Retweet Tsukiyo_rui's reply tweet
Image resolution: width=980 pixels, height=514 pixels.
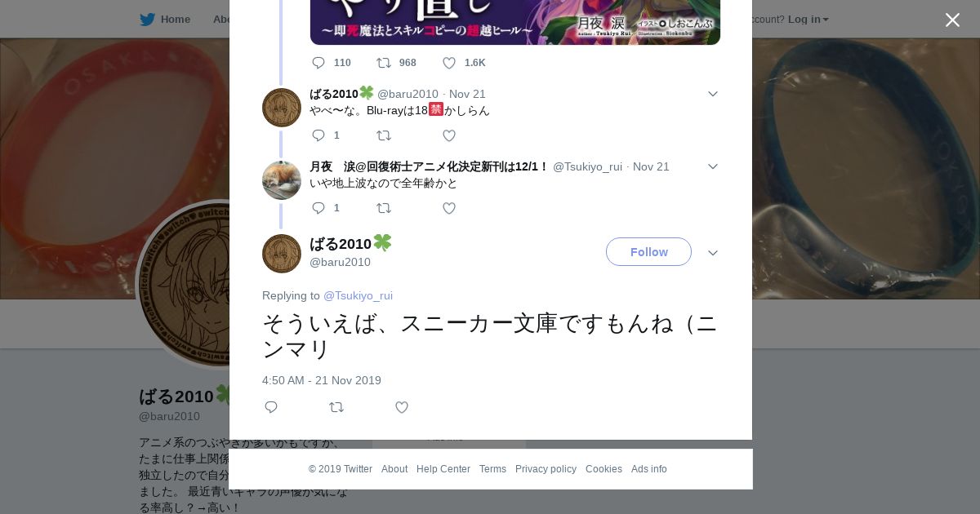point(384,208)
